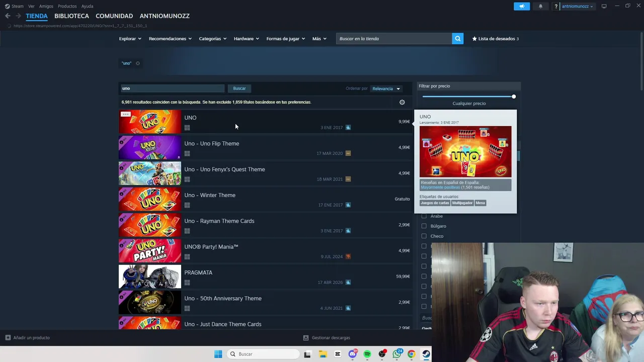
Task: Switch to the BIBLIOTECA tab
Action: pyautogui.click(x=71, y=16)
